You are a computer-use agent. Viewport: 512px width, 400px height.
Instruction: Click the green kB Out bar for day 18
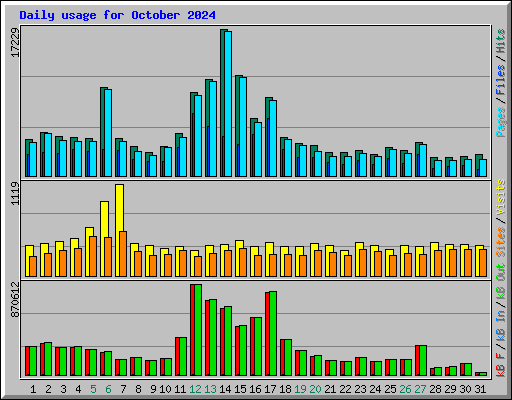click(288, 358)
